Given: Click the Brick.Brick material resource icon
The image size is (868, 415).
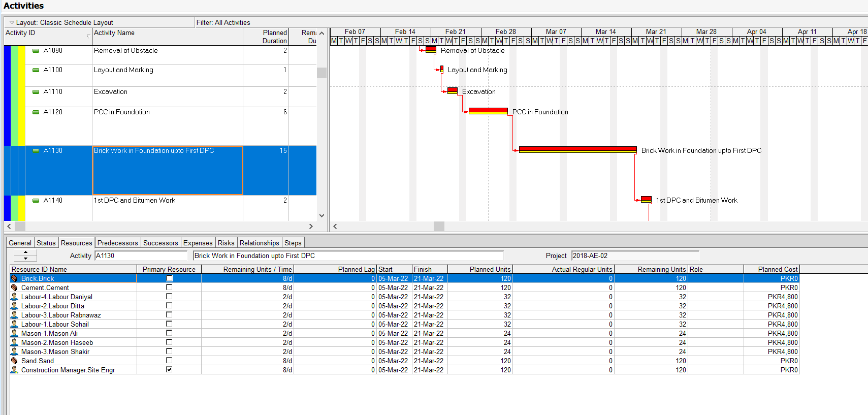Looking at the screenshot, I should (x=14, y=278).
